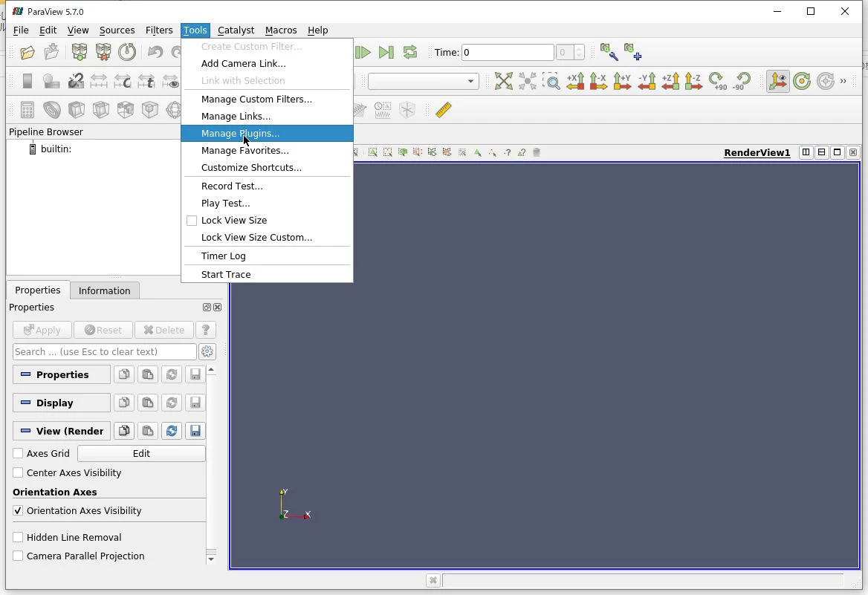Click the Rescale to Data Range icon
The image size is (868, 595).
[99, 82]
